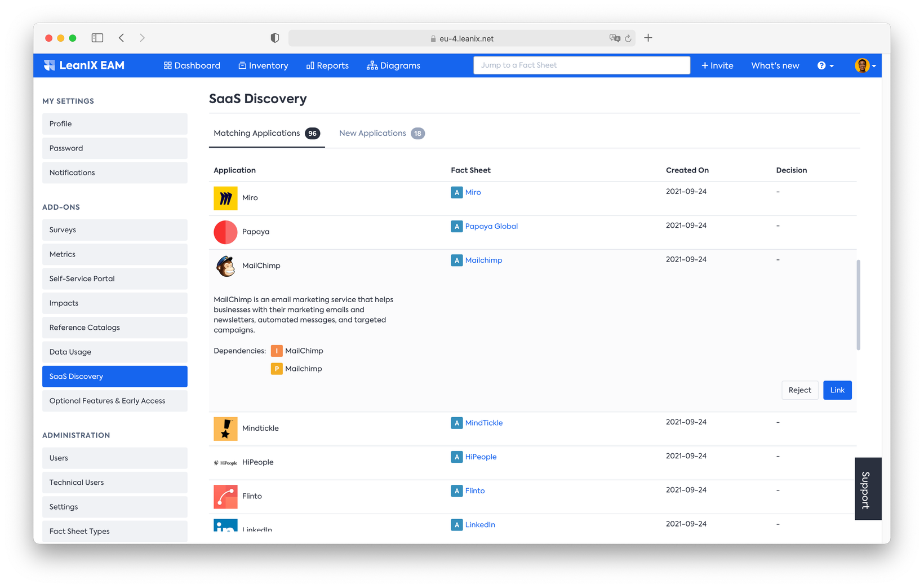Click the LeanIX EAM logo
Screen dimensions: 924x588
(84, 65)
